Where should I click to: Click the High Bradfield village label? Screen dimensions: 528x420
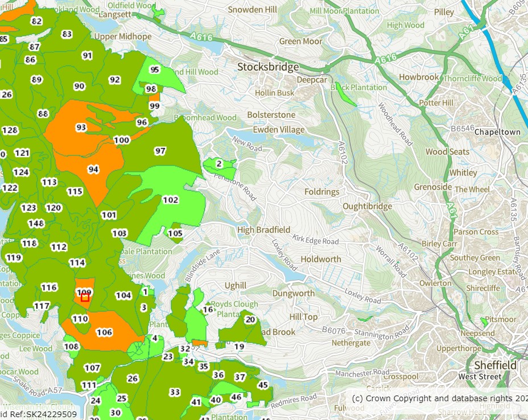tap(263, 230)
